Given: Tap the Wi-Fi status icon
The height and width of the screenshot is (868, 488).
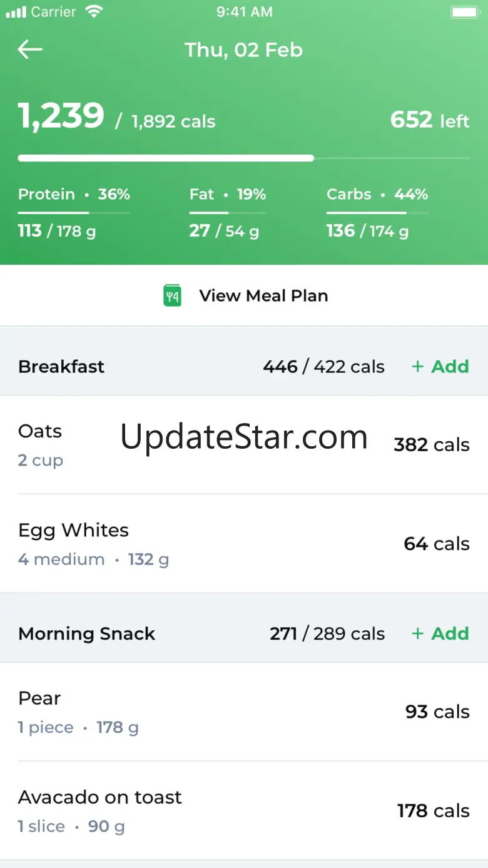Looking at the screenshot, I should pos(94,12).
